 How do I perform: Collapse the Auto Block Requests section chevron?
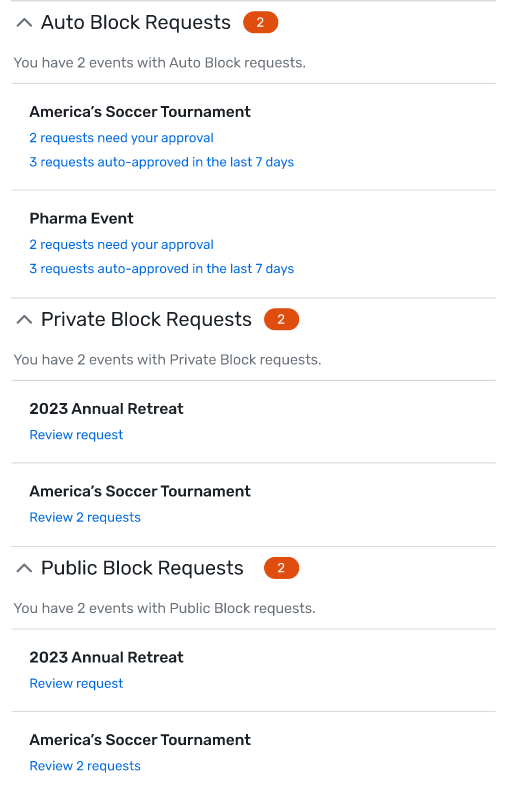coord(24,23)
